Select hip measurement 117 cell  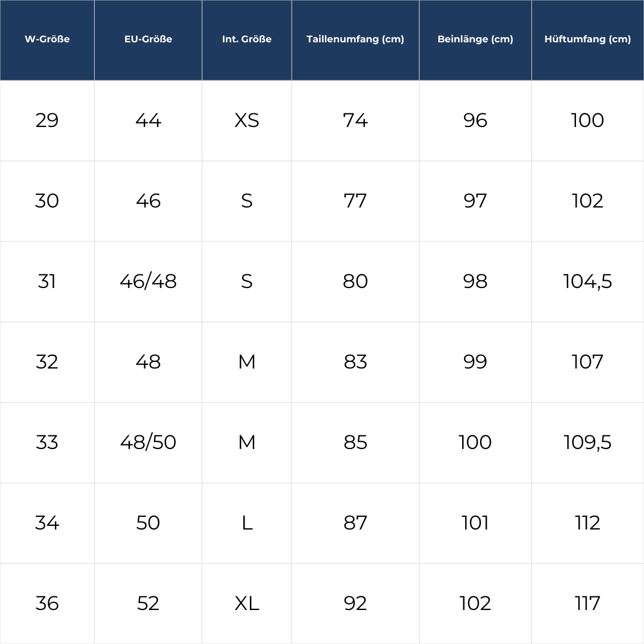[x=587, y=603]
